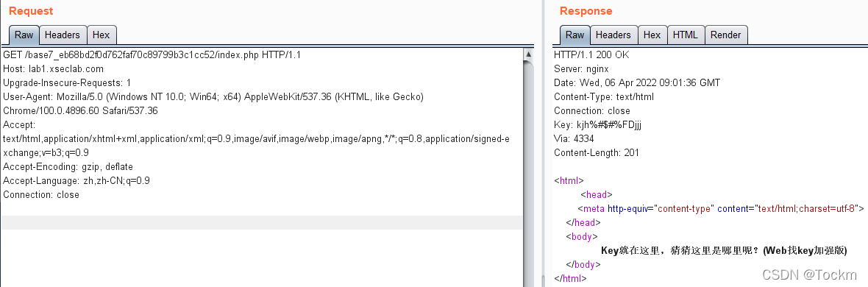868x287 pixels.
Task: Click the Accept-Language: zh,zh-CN;q=0.9 line
Action: click(77, 180)
